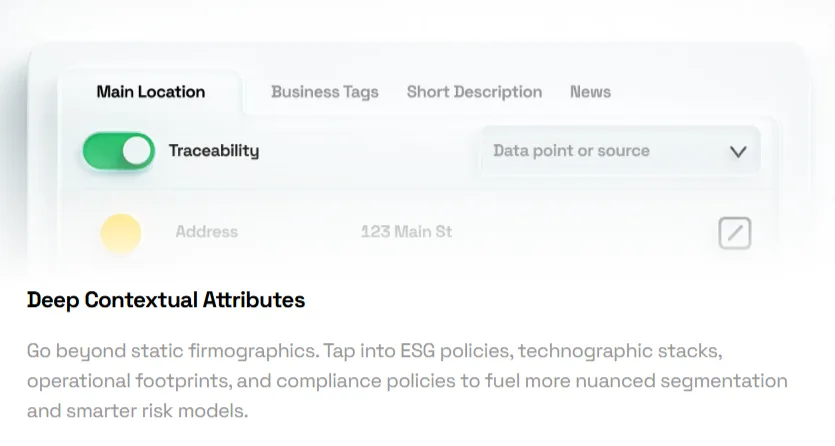Click the line mentioning compliance policies
835x446 pixels.
(x=407, y=381)
